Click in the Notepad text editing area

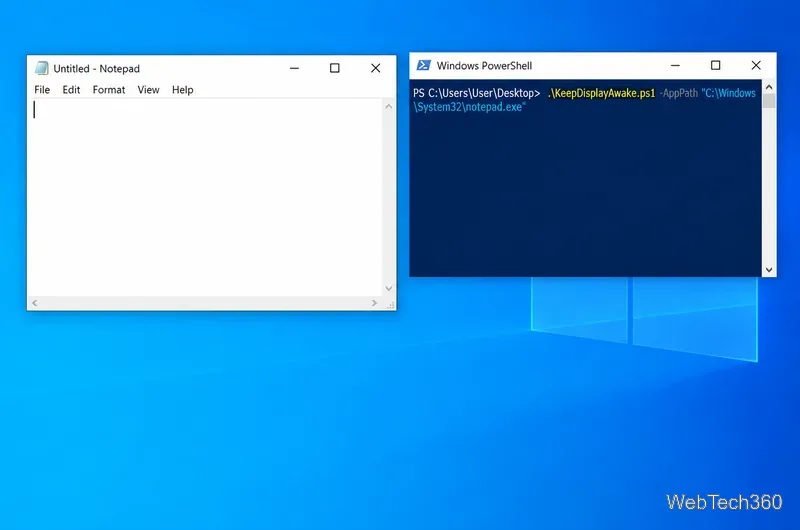[206, 197]
